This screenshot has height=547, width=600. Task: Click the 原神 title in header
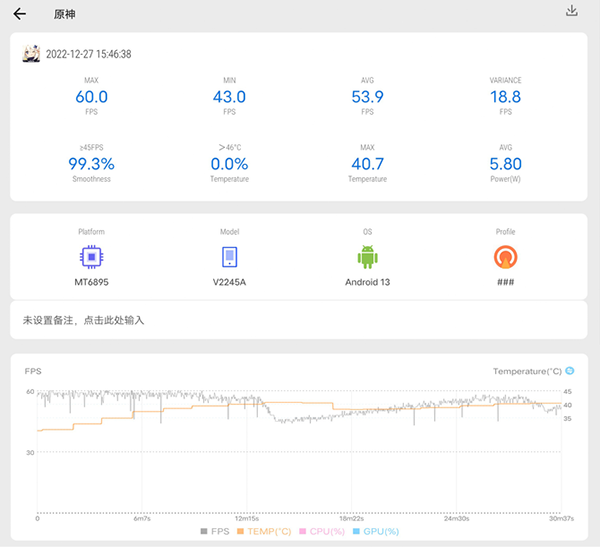pyautogui.click(x=64, y=15)
